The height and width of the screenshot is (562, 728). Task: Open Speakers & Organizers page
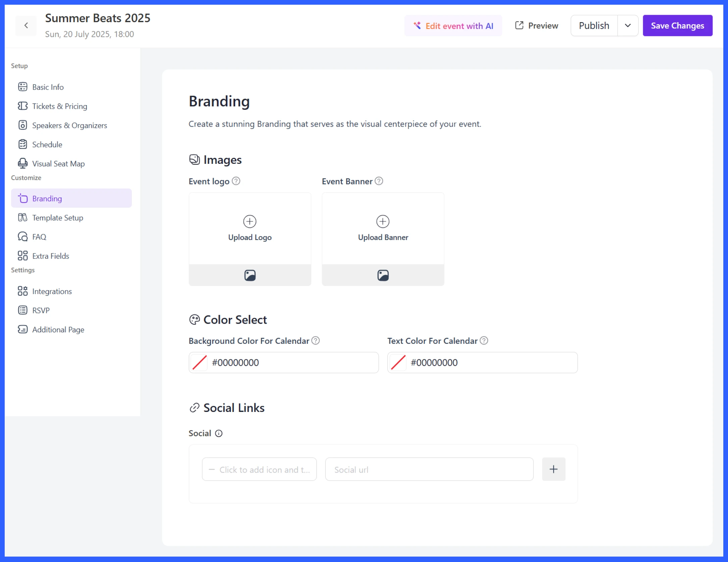pos(71,125)
